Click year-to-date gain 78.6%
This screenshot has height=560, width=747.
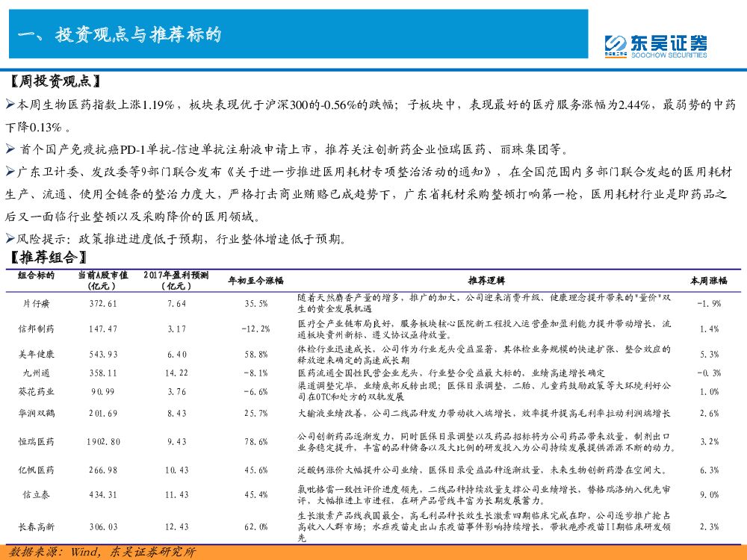point(256,441)
